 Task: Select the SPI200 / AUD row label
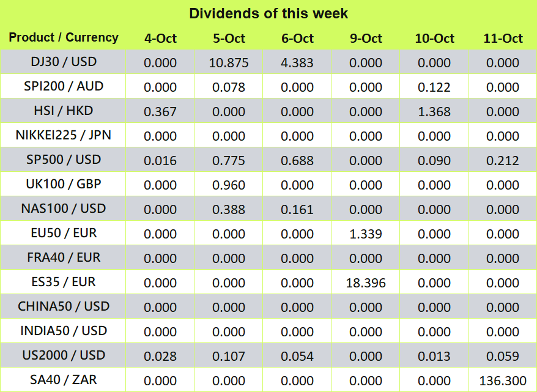[64, 86]
